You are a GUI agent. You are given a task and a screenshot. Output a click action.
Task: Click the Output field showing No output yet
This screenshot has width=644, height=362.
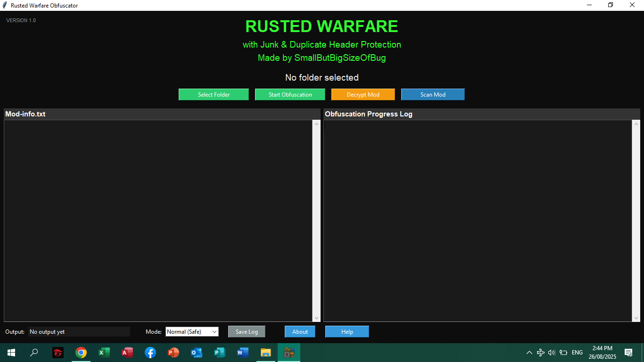tap(79, 331)
